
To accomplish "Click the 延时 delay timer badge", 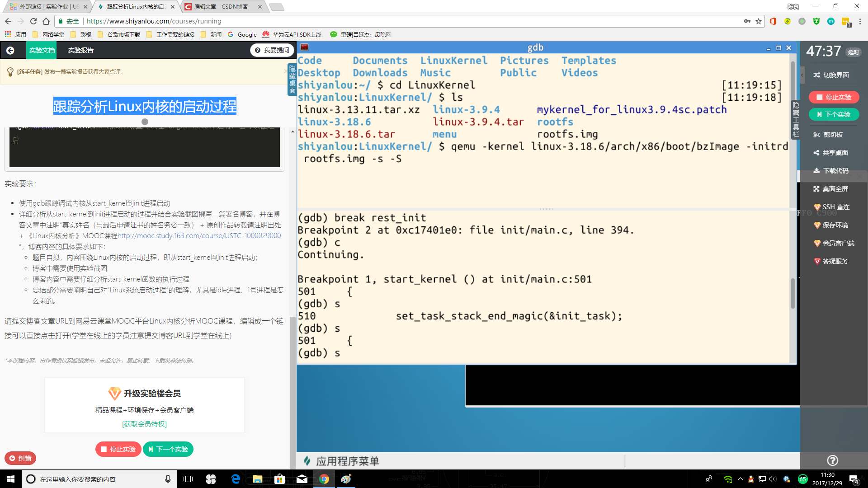I will [853, 52].
